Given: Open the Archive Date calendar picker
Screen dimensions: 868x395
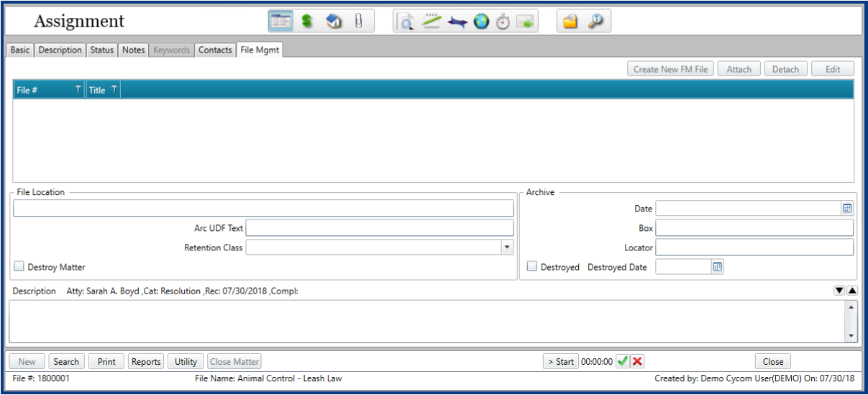Looking at the screenshot, I should pyautogui.click(x=847, y=209).
